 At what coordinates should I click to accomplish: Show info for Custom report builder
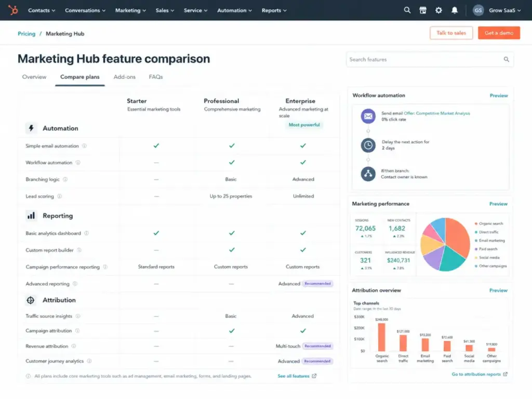click(x=79, y=250)
